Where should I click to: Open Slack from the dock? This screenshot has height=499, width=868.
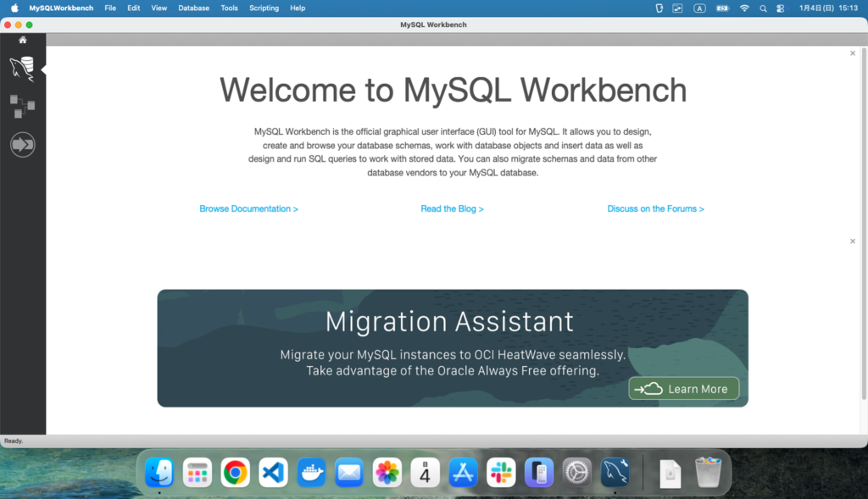pyautogui.click(x=501, y=472)
